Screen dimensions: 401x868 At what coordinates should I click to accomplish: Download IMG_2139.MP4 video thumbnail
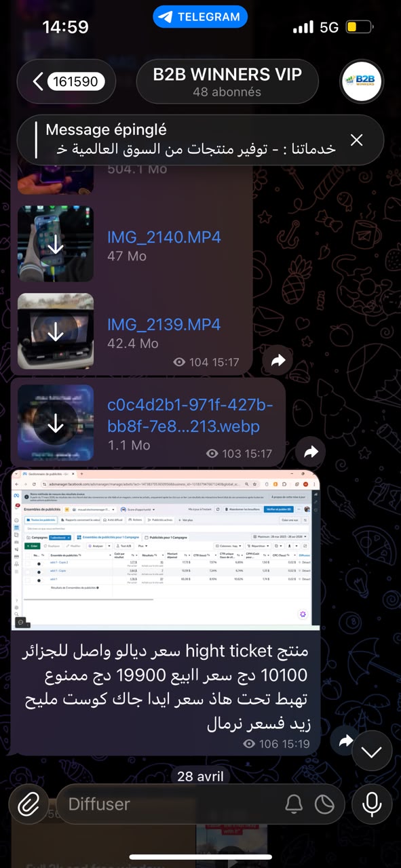click(56, 332)
